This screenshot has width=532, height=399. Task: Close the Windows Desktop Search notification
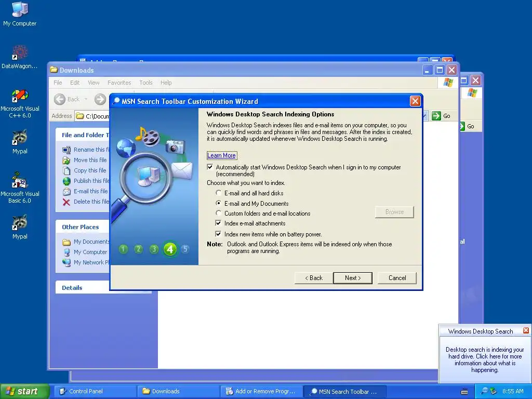click(x=526, y=330)
